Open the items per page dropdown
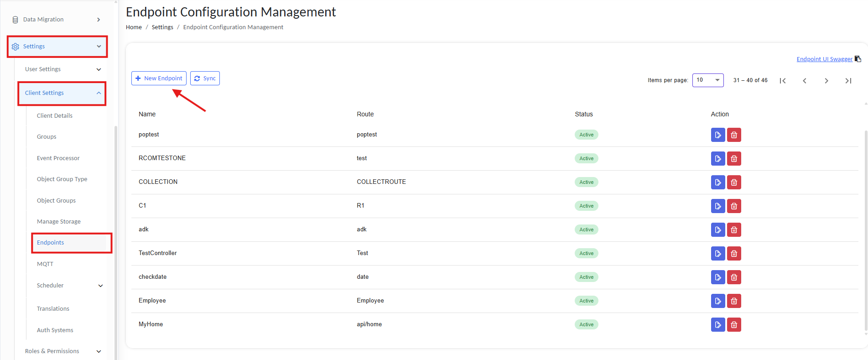868x360 pixels. coord(707,80)
